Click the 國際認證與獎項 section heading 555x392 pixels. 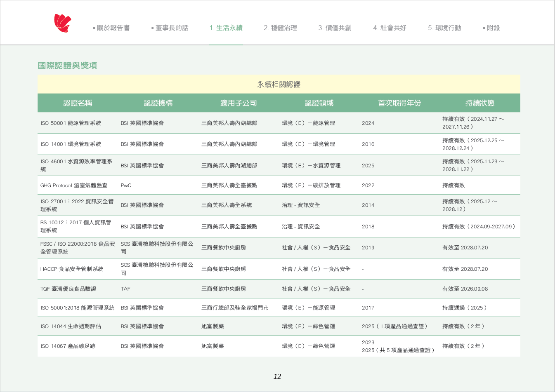tap(67, 66)
